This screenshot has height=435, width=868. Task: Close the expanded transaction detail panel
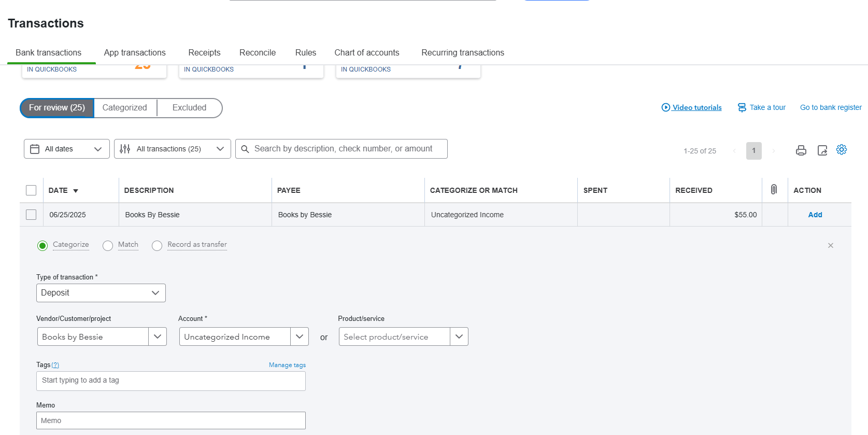[830, 245]
